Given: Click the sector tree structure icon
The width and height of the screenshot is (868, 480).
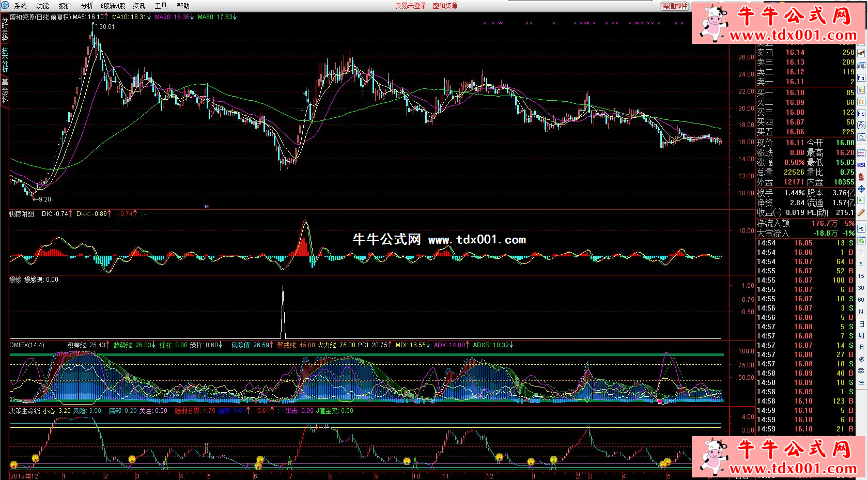Looking at the screenshot, I should [x=861, y=90].
